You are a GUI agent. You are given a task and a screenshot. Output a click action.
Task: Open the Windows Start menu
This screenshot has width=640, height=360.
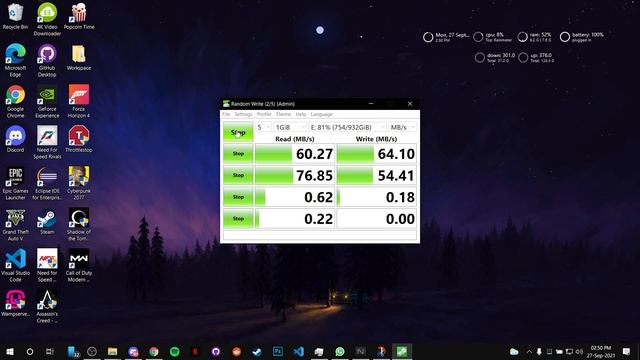coord(10,351)
